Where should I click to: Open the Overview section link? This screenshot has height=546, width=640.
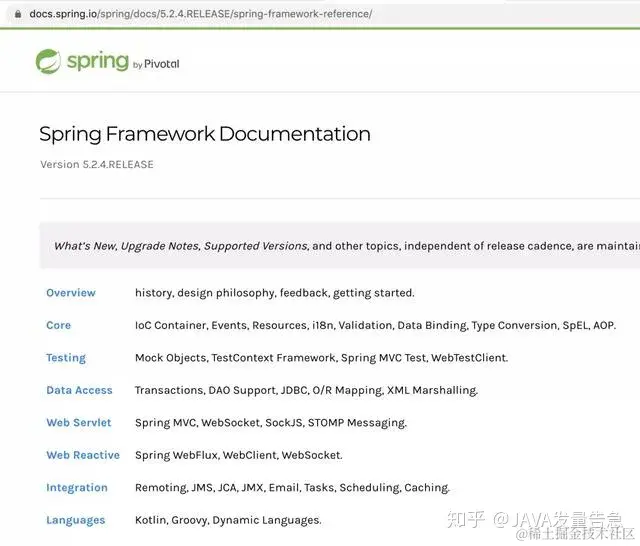tap(71, 293)
